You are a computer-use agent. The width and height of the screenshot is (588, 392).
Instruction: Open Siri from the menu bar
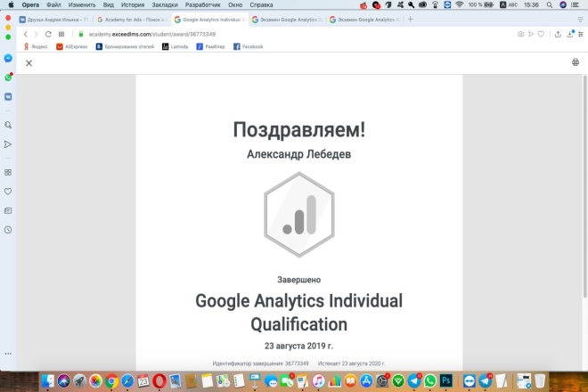(x=563, y=4)
